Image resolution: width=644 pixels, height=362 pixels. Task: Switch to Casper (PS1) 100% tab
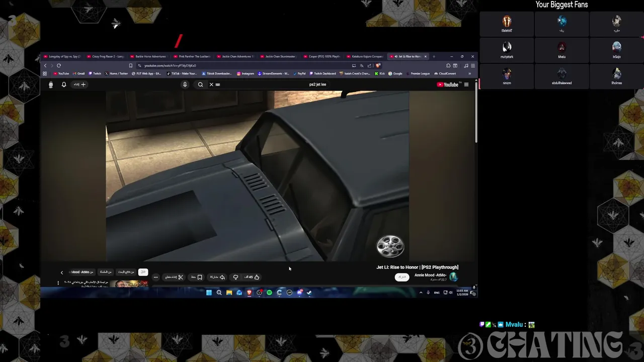(x=321, y=56)
